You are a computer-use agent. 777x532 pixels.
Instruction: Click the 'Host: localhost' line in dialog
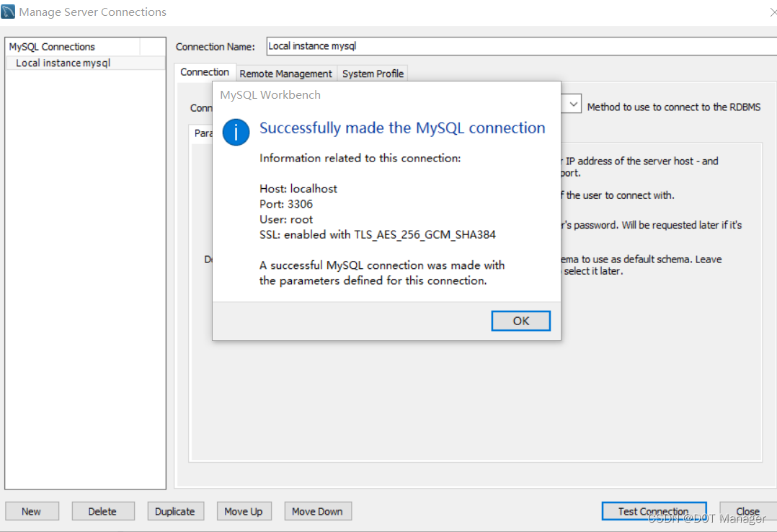[x=298, y=189]
